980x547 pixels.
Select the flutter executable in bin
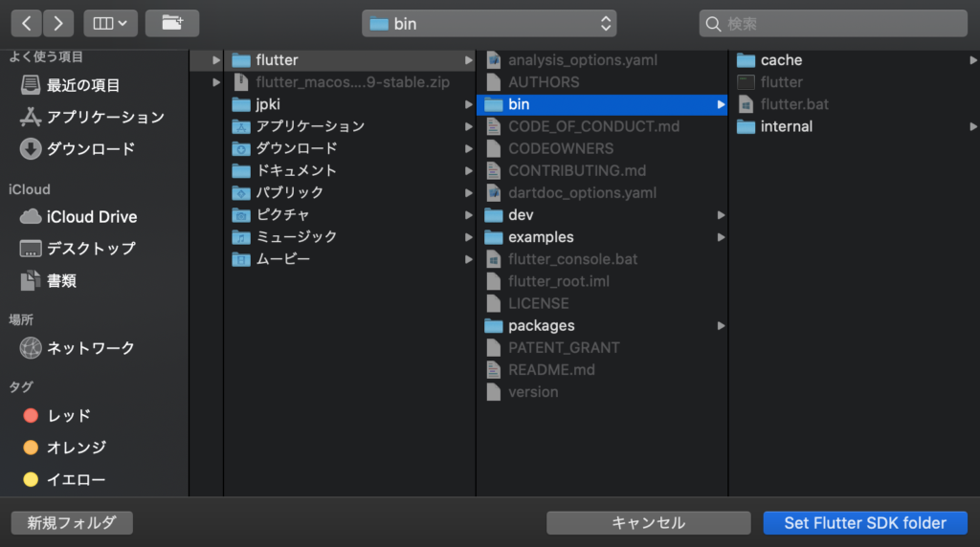click(x=855, y=82)
